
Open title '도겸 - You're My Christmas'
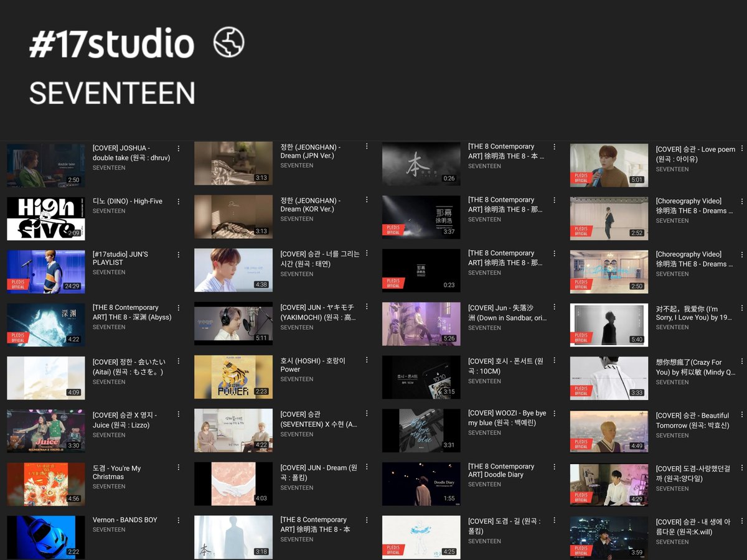point(116,472)
